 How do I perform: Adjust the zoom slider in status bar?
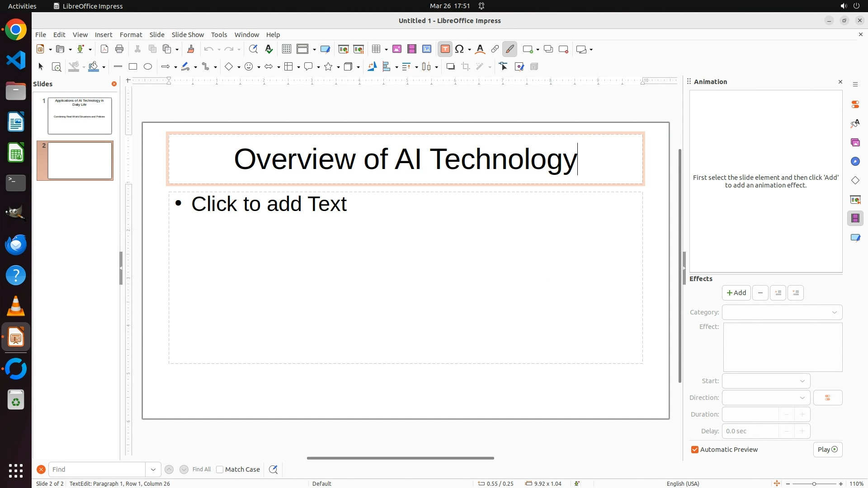pyautogui.click(x=814, y=483)
